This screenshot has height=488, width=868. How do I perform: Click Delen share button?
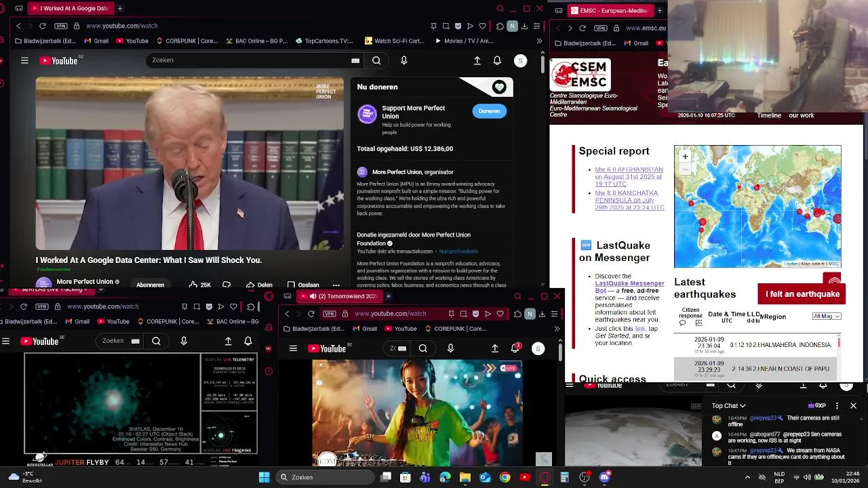[x=260, y=285]
